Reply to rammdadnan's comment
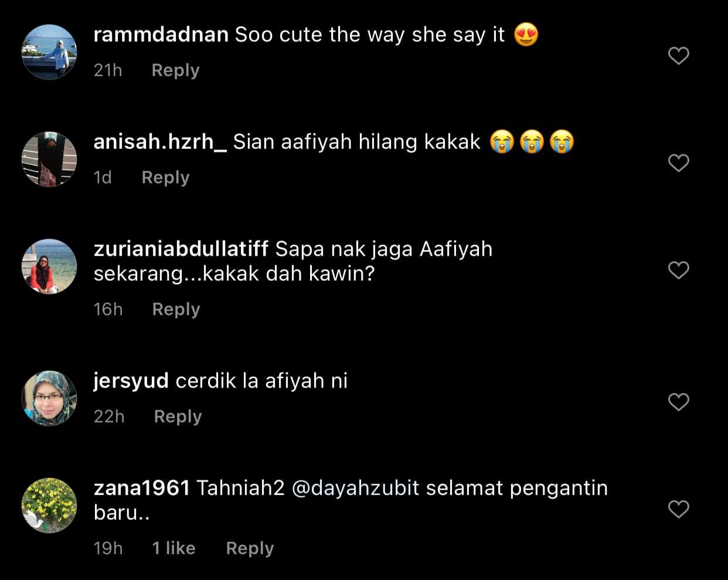This screenshot has height=580, width=728. [x=175, y=70]
